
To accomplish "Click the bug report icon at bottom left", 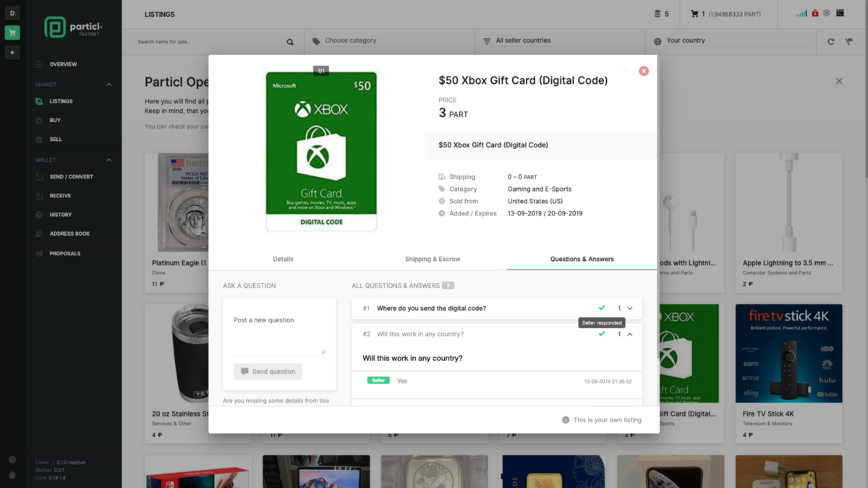I will tap(12, 475).
